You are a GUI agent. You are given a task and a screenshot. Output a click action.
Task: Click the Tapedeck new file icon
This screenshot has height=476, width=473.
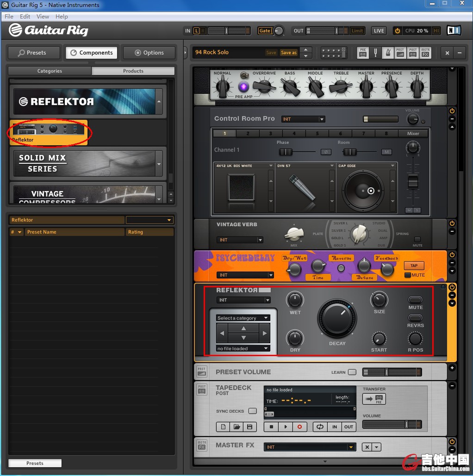(x=223, y=427)
